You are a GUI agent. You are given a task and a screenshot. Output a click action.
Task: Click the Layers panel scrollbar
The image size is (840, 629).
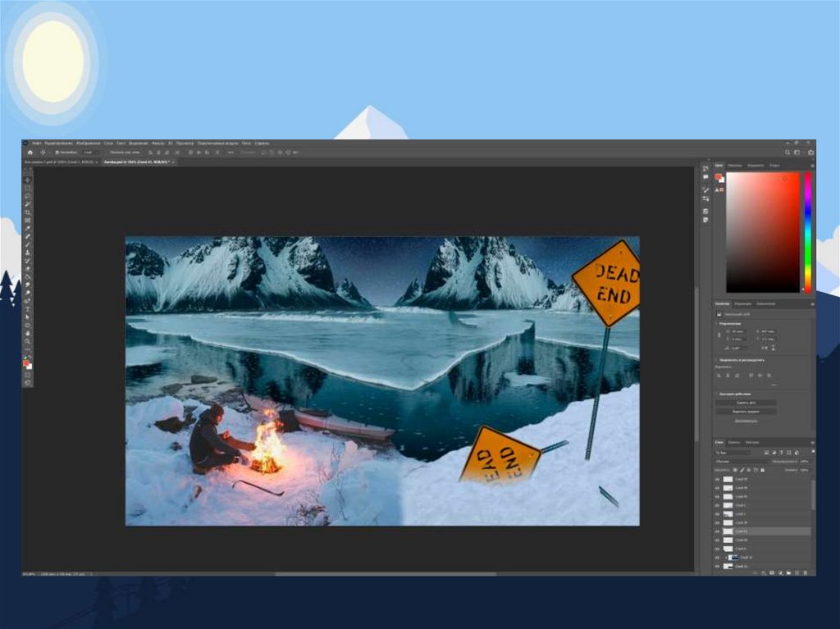pos(813,495)
